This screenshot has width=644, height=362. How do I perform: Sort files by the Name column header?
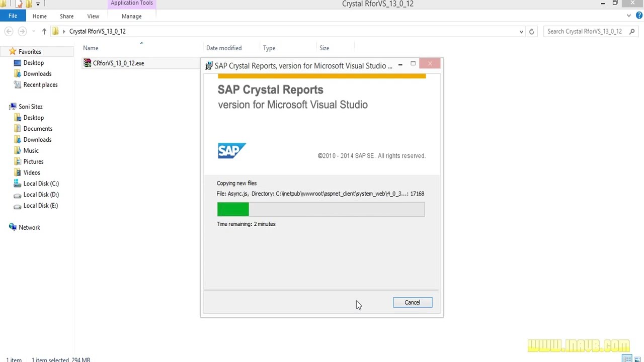click(91, 48)
